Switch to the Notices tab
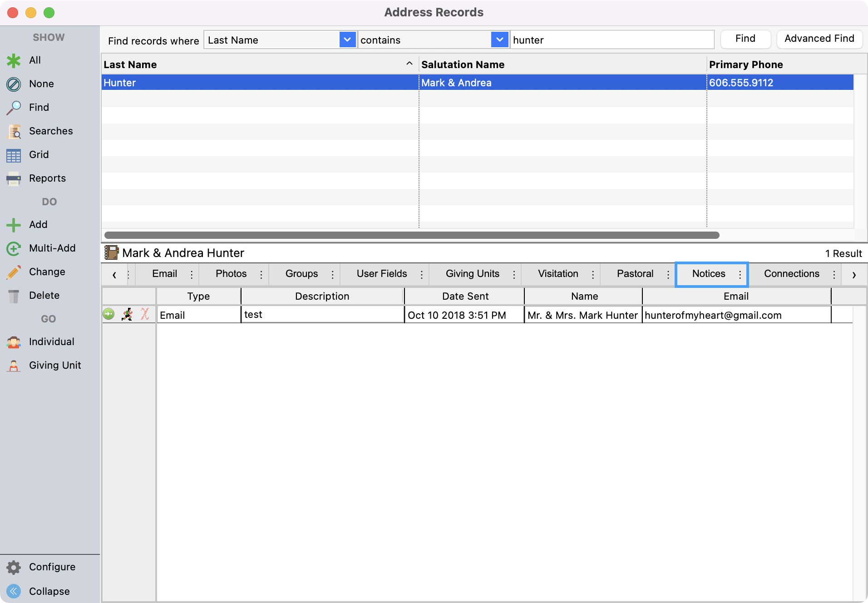This screenshot has width=868, height=603. coord(708,274)
